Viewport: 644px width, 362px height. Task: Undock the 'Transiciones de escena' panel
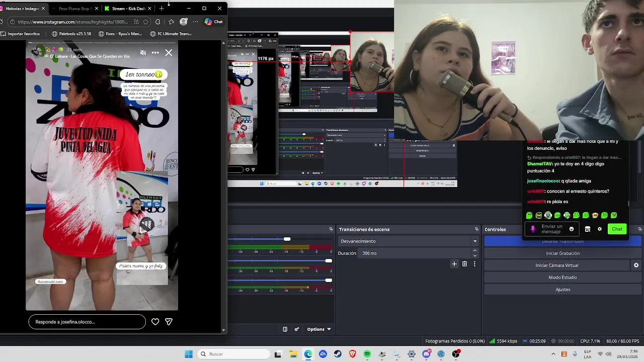coord(476,229)
